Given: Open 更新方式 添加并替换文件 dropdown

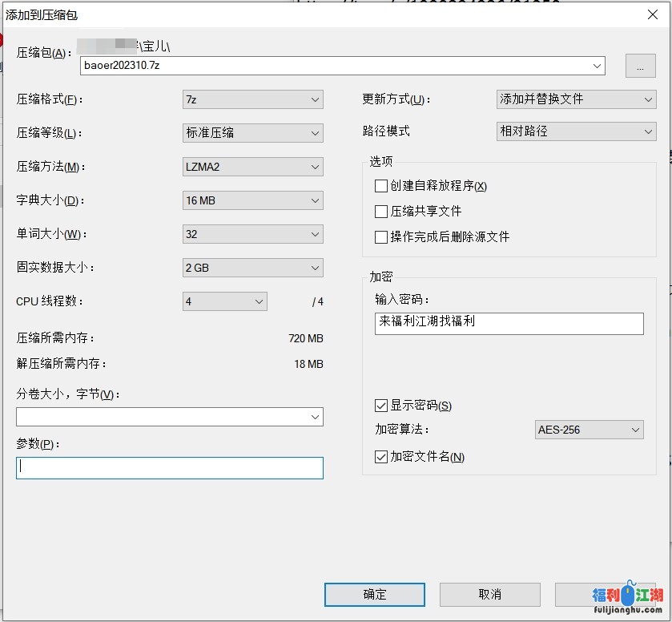Looking at the screenshot, I should click(576, 99).
